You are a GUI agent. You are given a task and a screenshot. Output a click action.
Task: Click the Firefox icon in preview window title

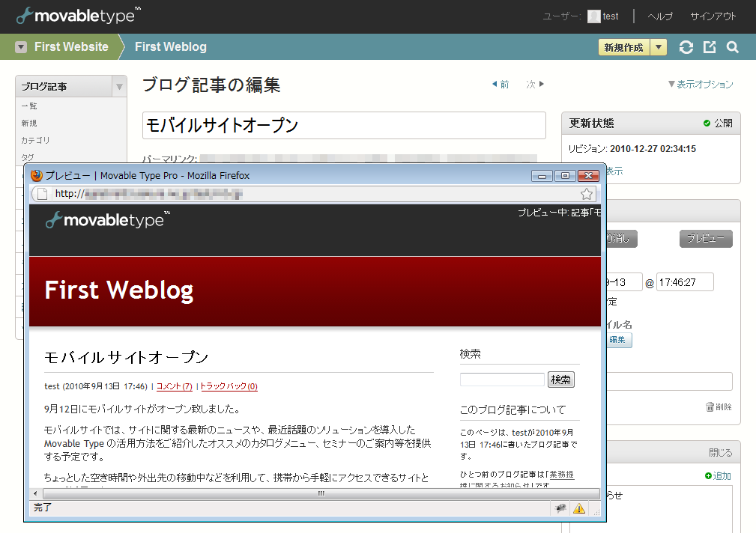click(x=37, y=175)
